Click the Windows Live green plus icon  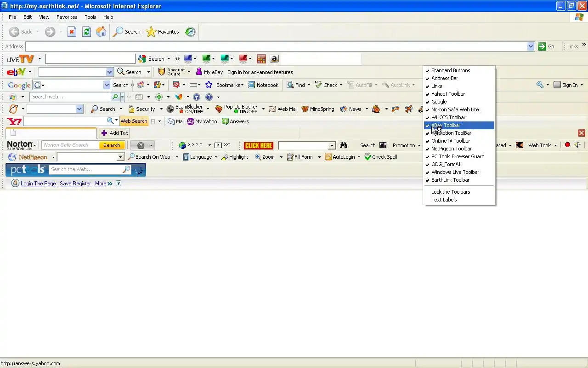pyautogui.click(x=159, y=97)
